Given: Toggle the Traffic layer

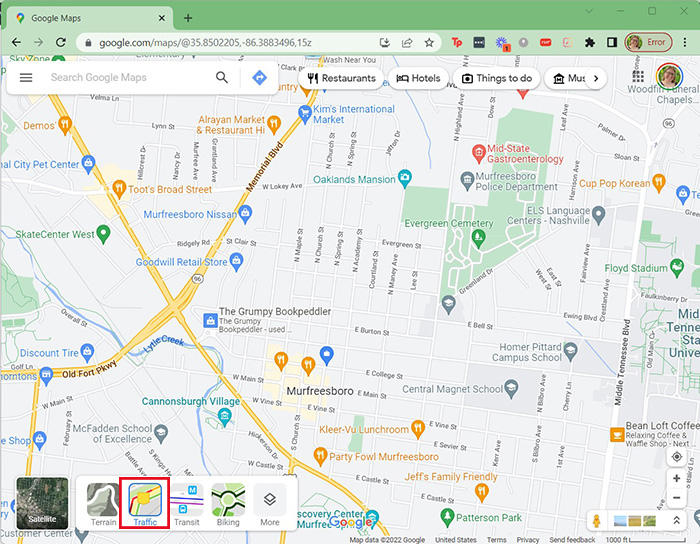Looking at the screenshot, I should [x=145, y=505].
